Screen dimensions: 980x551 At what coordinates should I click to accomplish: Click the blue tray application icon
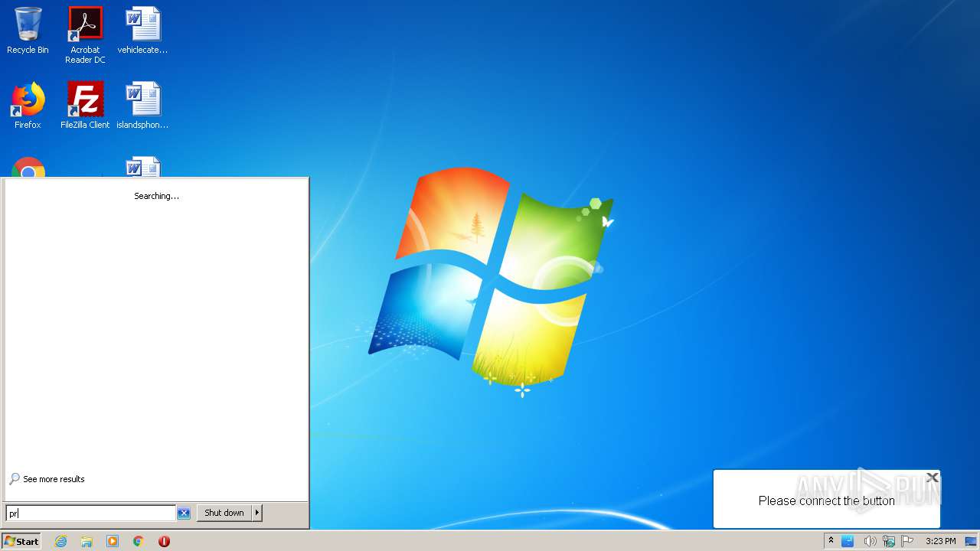tap(848, 541)
